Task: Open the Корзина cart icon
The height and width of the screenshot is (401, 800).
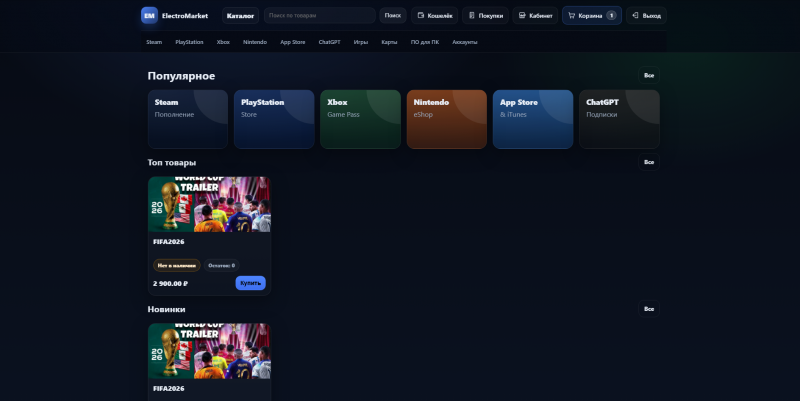Action: pos(571,15)
